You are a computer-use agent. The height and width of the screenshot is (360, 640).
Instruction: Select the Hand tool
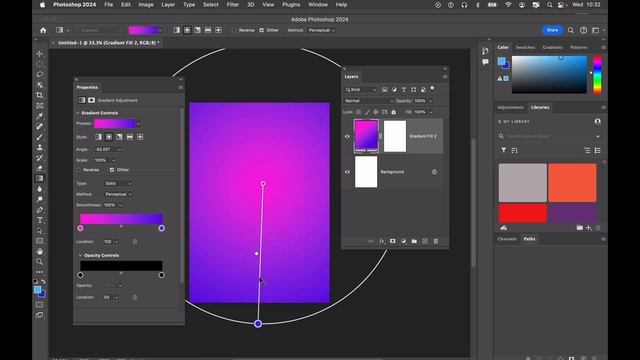click(x=40, y=251)
